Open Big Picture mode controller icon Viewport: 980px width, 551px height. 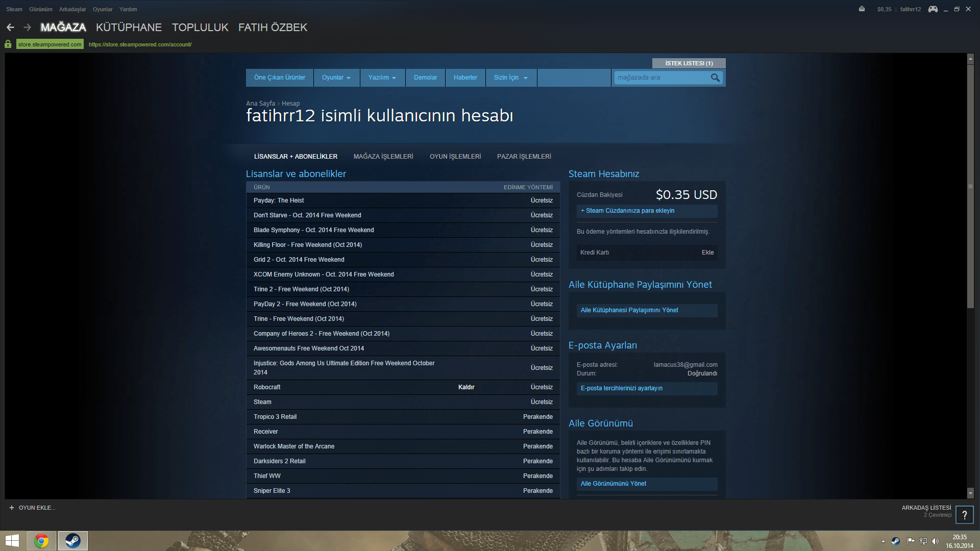(x=933, y=9)
